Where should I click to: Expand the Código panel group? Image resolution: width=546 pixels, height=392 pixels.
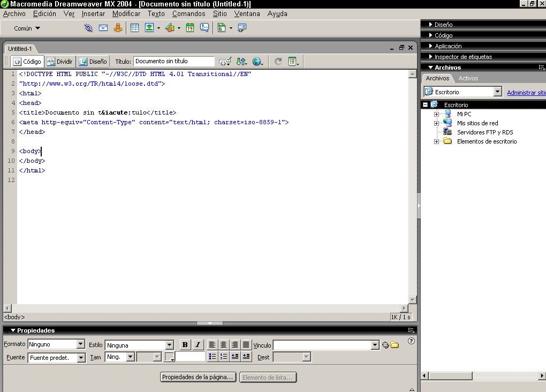click(431, 35)
